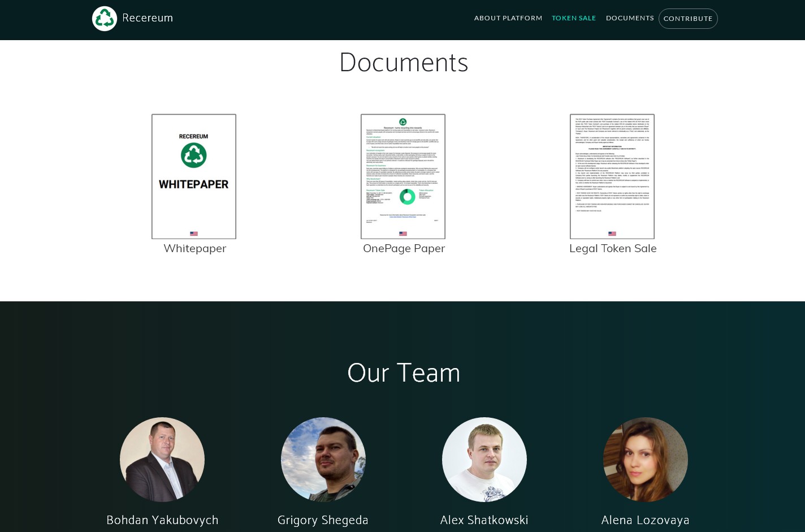Click Bohdan Yakubovych's profile photo
Image resolution: width=805 pixels, height=532 pixels.
click(x=162, y=460)
